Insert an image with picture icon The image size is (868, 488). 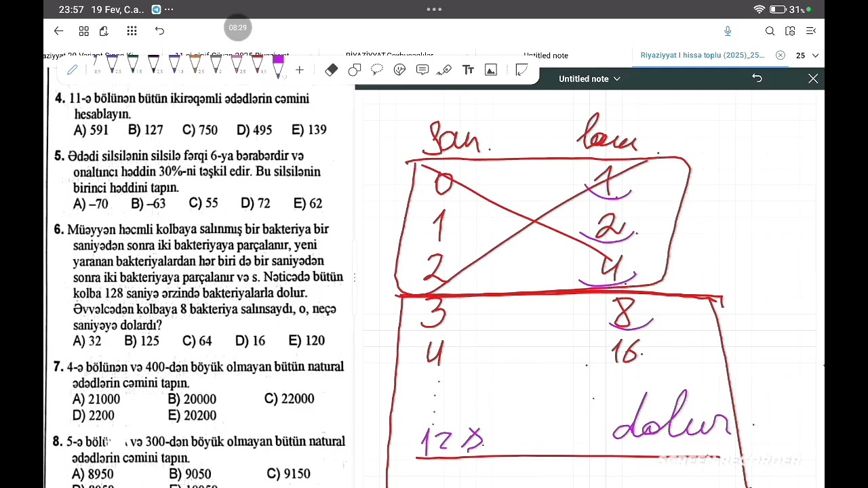[x=491, y=70]
